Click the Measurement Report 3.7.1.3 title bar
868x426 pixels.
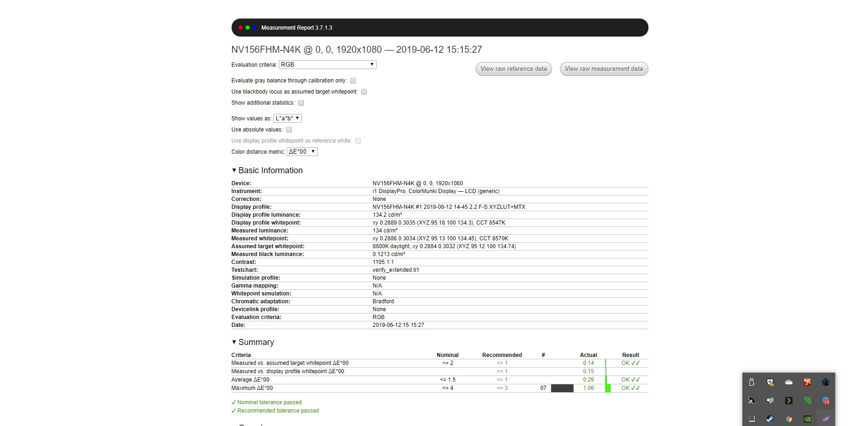(x=440, y=28)
